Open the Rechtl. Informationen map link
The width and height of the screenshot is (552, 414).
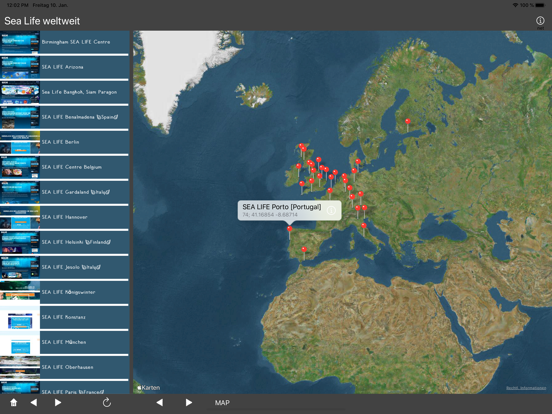(x=526, y=388)
